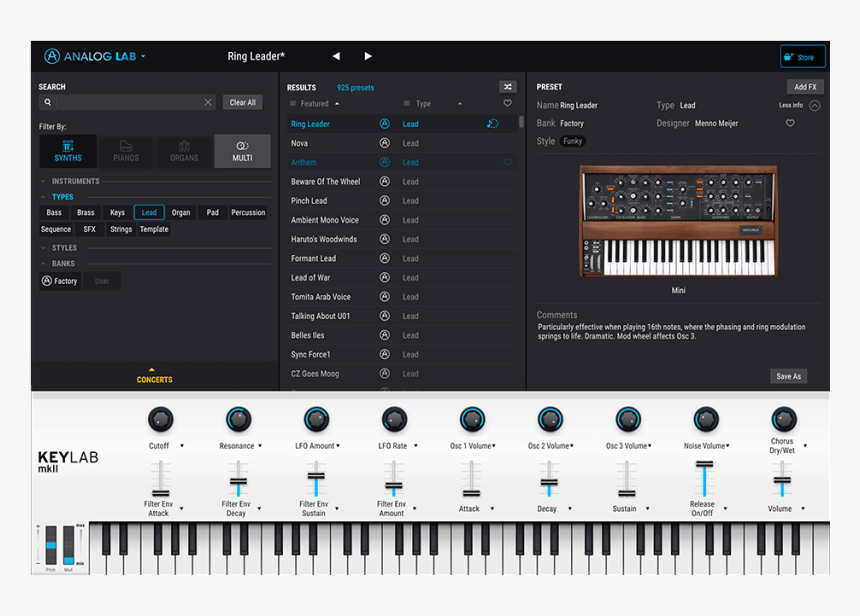
Task: Click the Osc 2 Volume knob
Action: 550,420
